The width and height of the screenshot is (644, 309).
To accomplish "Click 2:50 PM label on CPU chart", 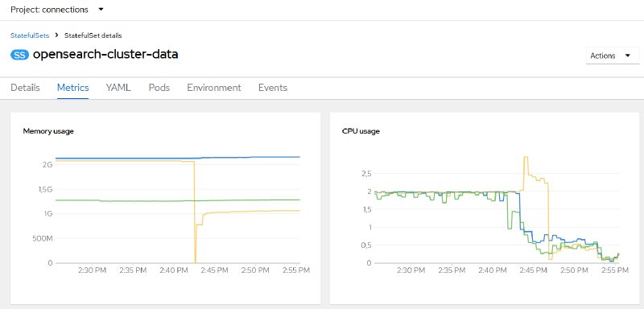I will pos(573,271).
